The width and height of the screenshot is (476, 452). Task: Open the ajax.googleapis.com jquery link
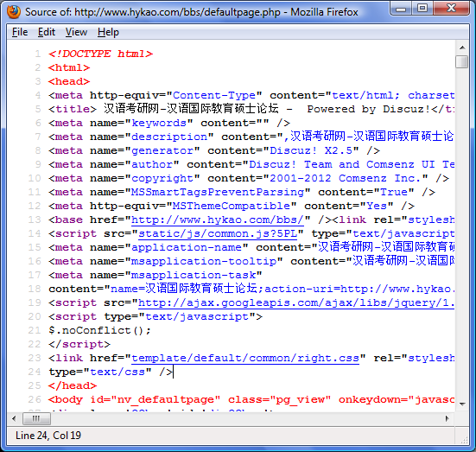coord(296,302)
